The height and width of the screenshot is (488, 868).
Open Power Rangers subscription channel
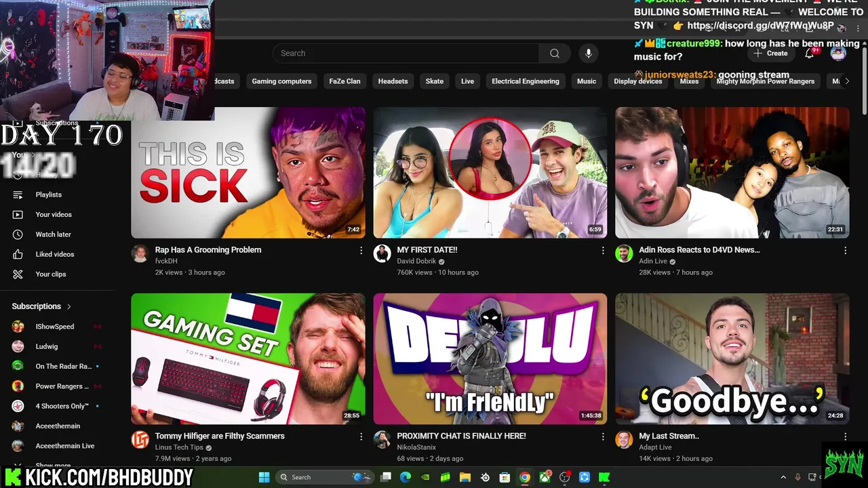(x=62, y=386)
